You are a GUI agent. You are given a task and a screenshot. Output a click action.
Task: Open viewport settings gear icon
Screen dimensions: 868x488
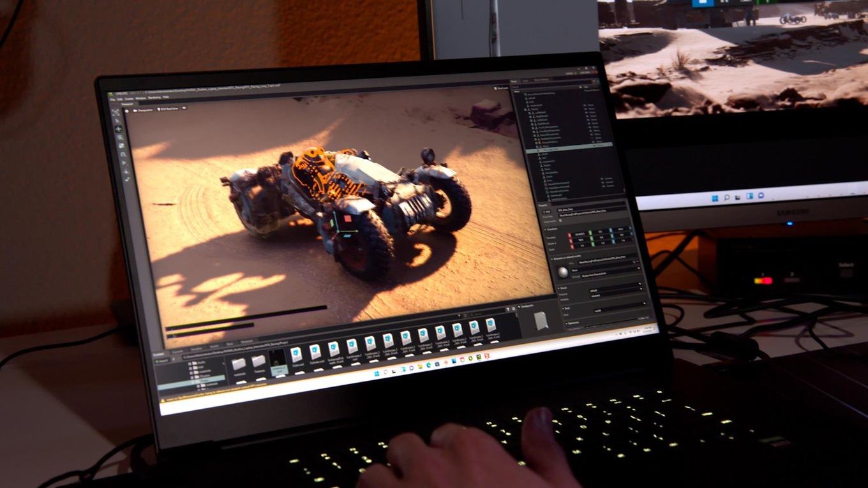tap(126, 111)
